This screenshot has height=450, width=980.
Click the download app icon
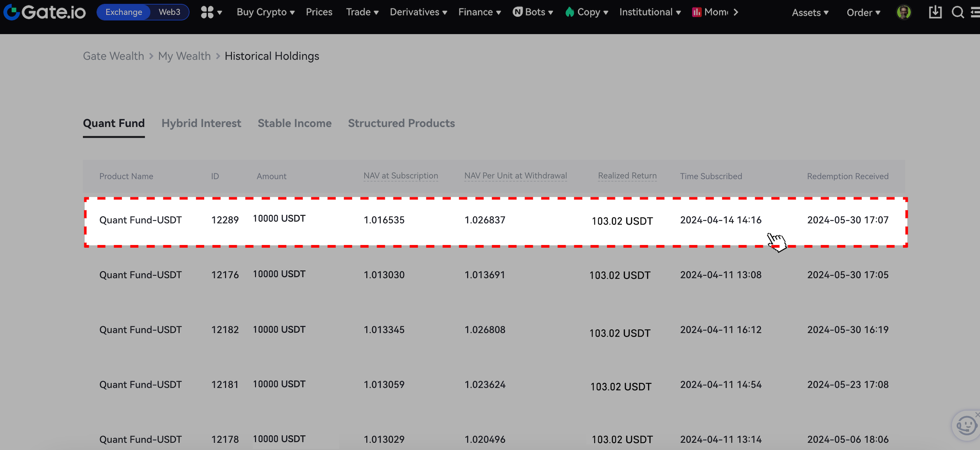click(x=935, y=12)
